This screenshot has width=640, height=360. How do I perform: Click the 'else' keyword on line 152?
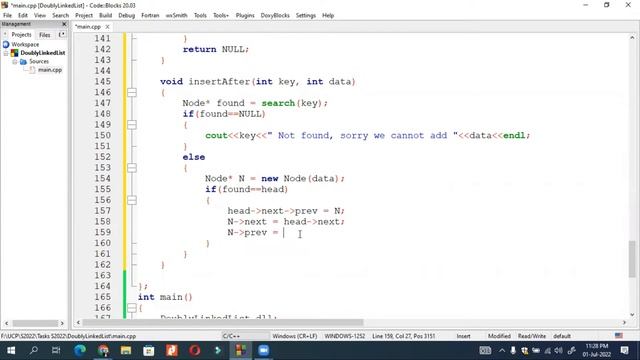point(194,157)
